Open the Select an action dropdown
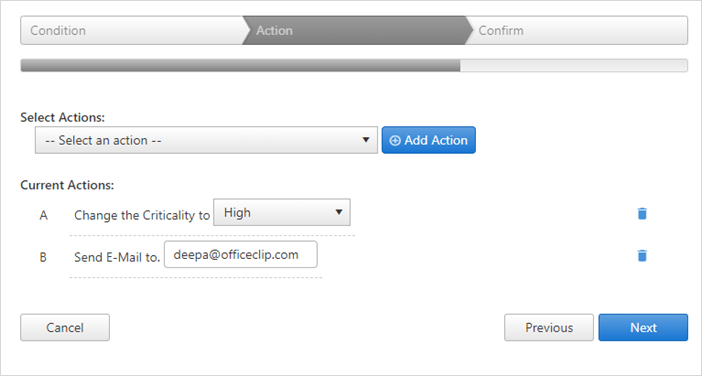The height and width of the screenshot is (376, 702). [206, 140]
